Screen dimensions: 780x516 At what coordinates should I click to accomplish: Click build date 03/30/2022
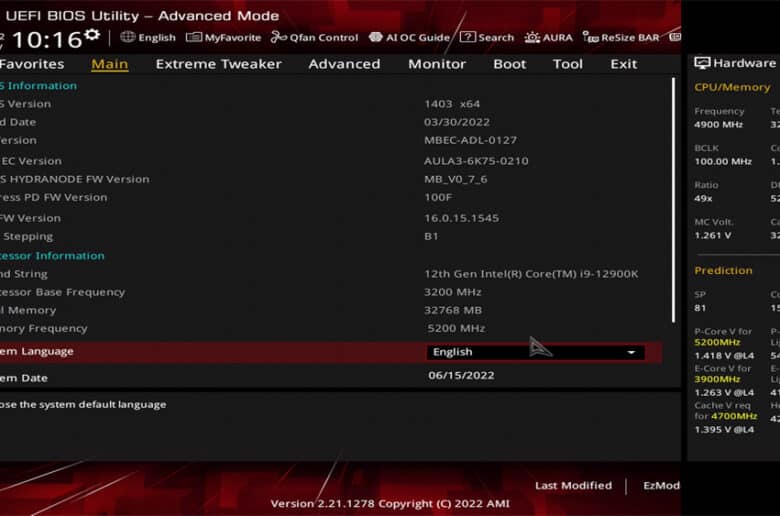(x=457, y=122)
